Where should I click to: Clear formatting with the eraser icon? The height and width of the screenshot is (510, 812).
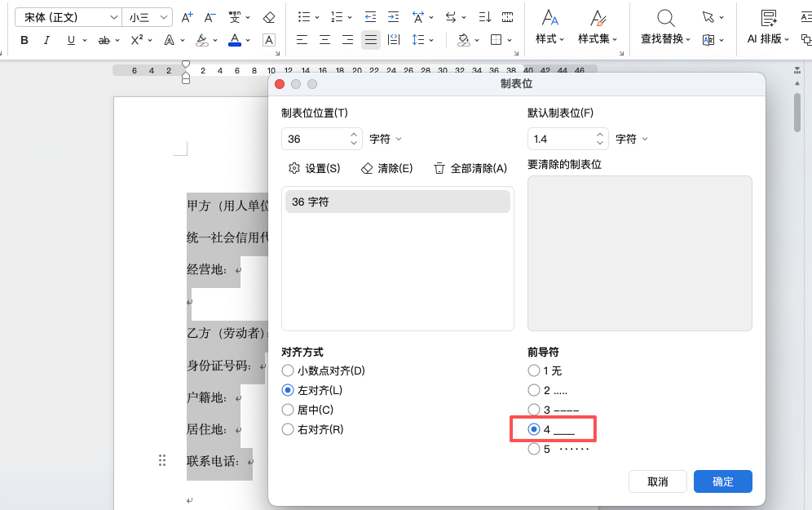(269, 17)
